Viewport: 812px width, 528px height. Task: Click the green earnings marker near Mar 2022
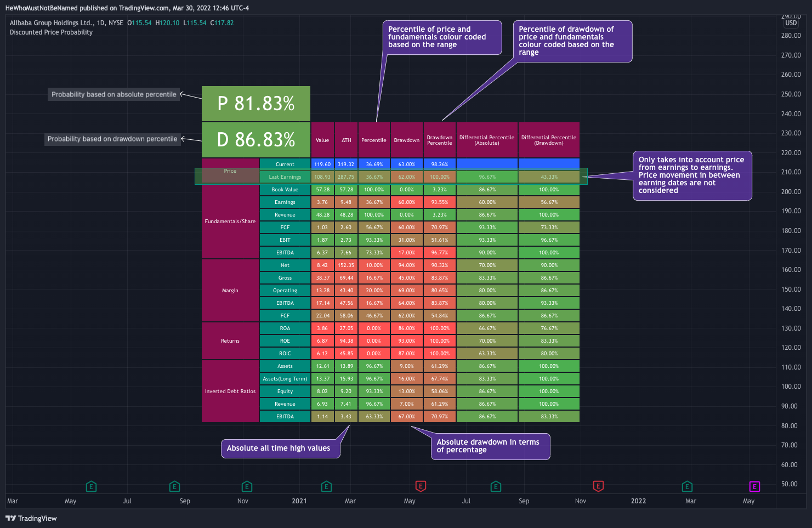click(687, 486)
